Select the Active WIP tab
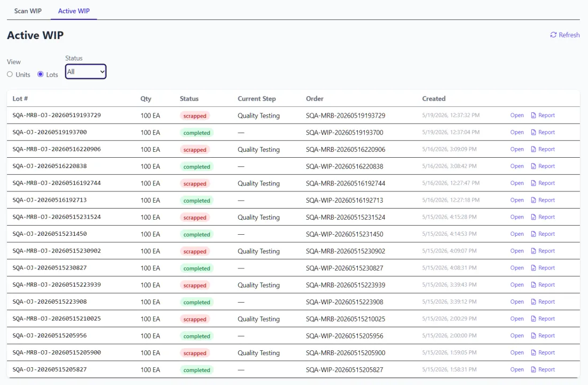 click(x=74, y=11)
